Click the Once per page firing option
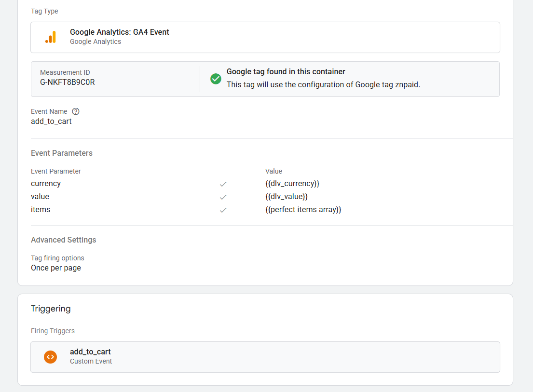This screenshot has width=533, height=392. coord(56,268)
